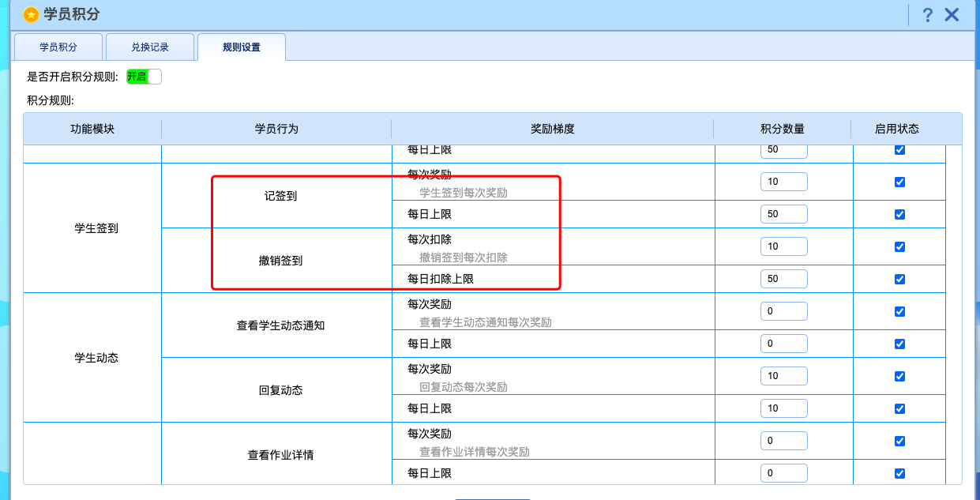The height and width of the screenshot is (500, 980).
Task: Open the 兑换记录 tab
Action: tap(150, 47)
